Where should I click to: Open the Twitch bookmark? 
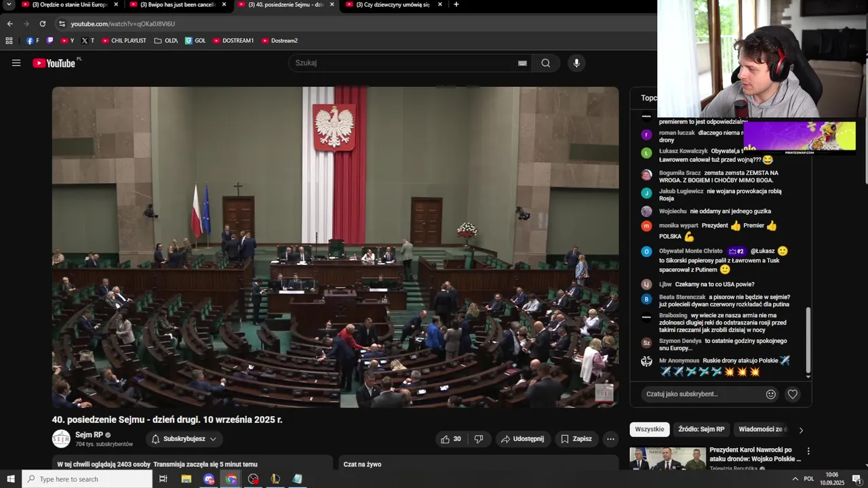click(50, 41)
